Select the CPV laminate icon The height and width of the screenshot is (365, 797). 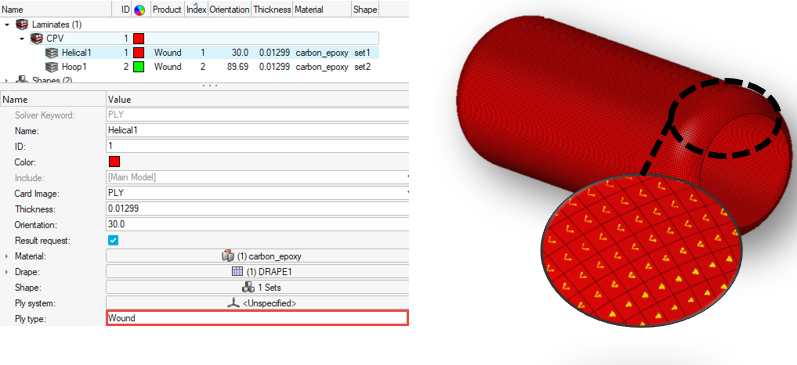pos(37,39)
